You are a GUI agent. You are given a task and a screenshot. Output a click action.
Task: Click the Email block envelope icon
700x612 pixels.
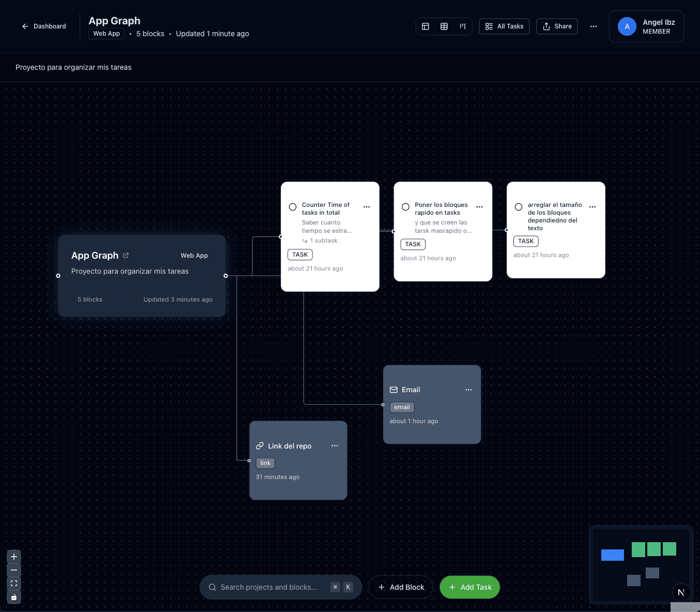(394, 390)
